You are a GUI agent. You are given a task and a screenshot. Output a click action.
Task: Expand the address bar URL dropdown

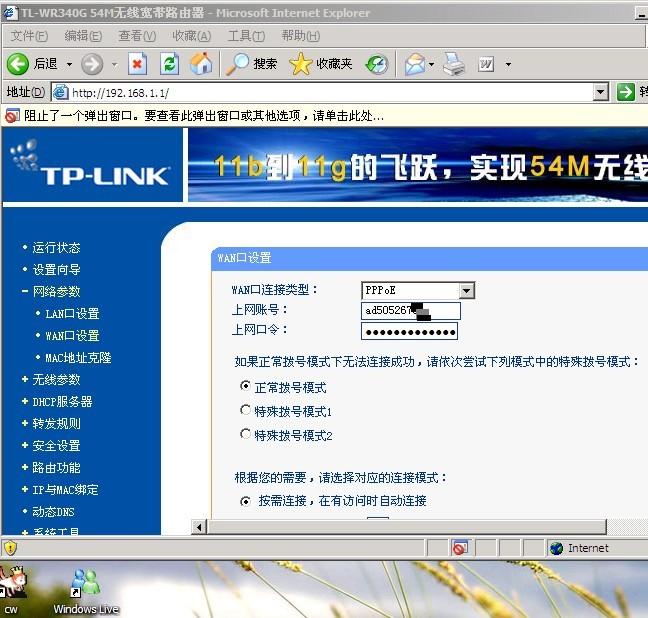601,92
